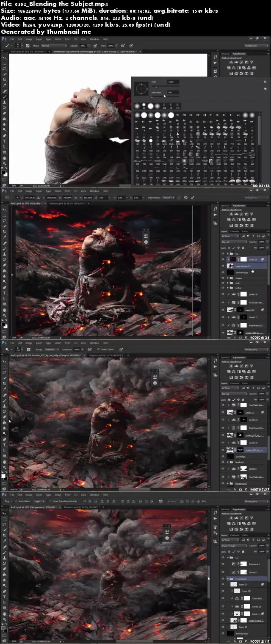271x644 pixels.
Task: Hide Curves 1 layer in the 00:12:49 frame
Action: [223, 572]
